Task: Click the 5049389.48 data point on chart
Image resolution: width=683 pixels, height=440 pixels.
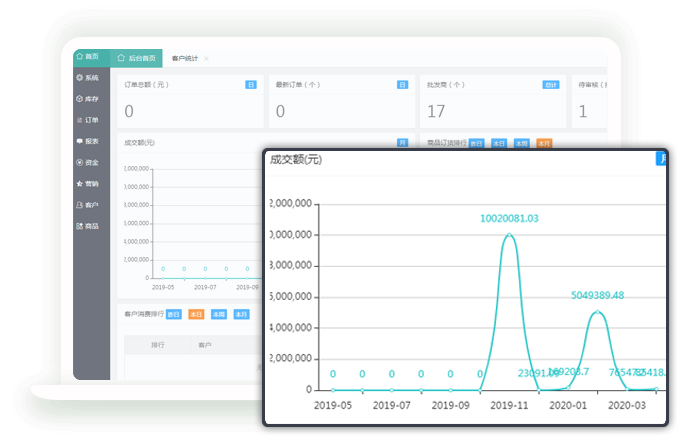Action: (597, 312)
